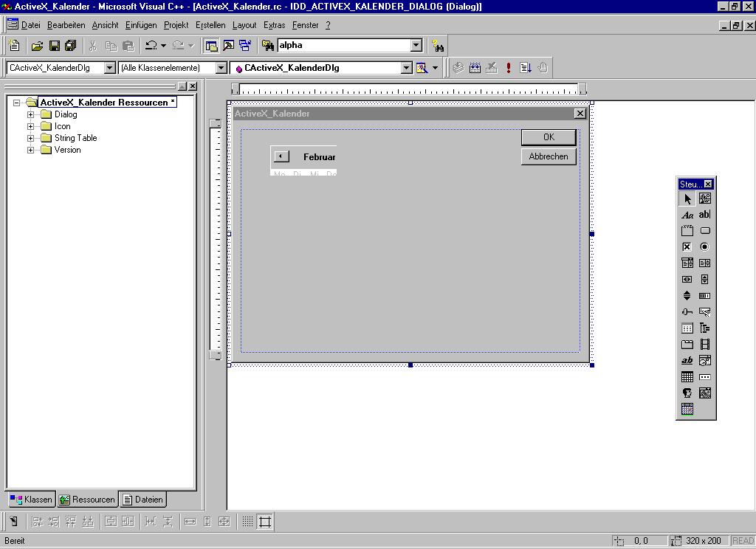Select the Edit Box control tool

704,215
